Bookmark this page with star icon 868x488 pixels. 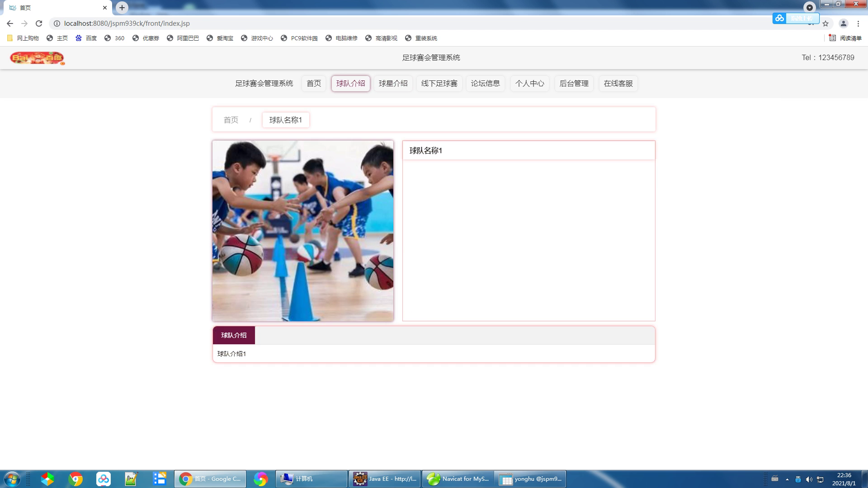pyautogui.click(x=826, y=23)
